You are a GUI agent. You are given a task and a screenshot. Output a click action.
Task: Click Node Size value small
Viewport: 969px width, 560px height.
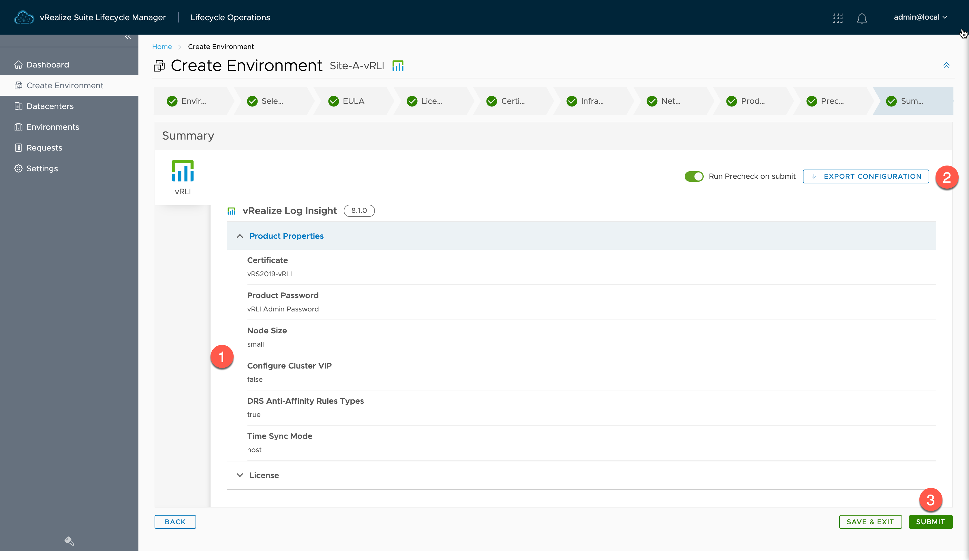pos(255,344)
